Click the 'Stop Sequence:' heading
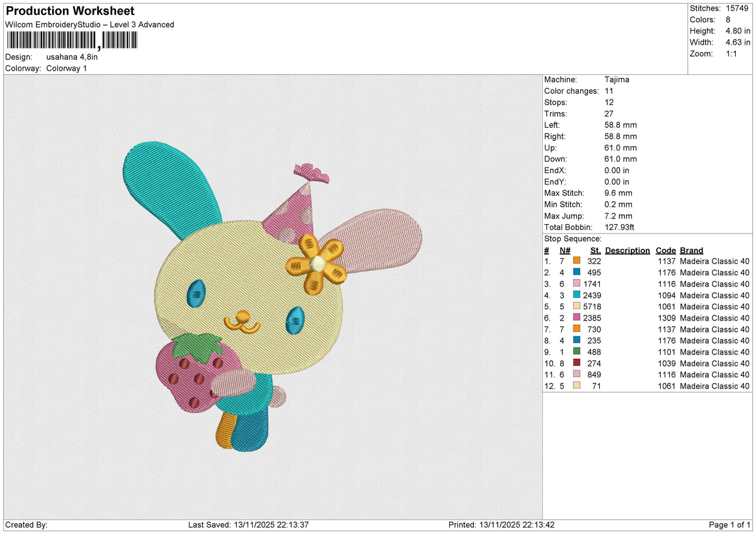Image resolution: width=756 pixels, height=534 pixels. coord(573,239)
